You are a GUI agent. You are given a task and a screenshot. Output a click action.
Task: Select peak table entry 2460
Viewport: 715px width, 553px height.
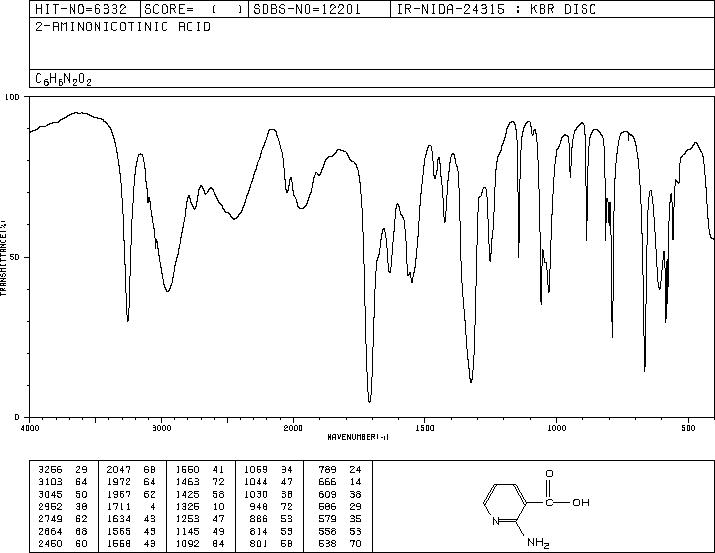(50, 543)
